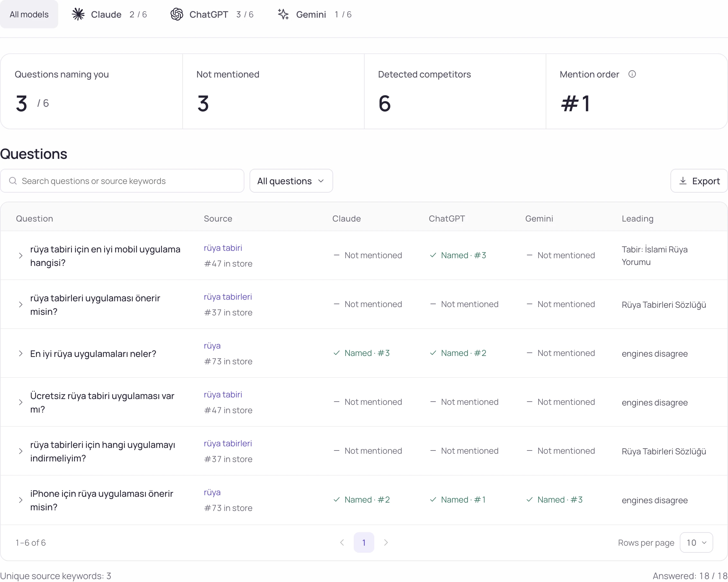Go to next page arrow
The width and height of the screenshot is (728, 582).
[386, 542]
